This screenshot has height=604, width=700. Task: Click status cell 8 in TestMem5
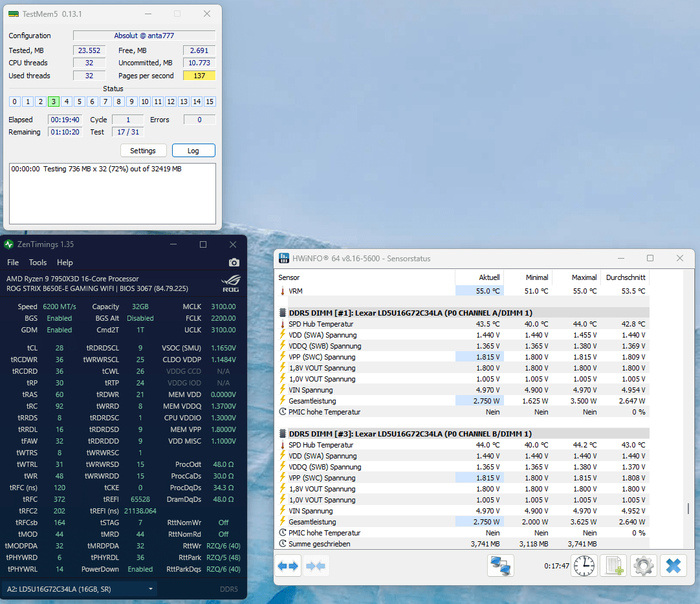(x=119, y=102)
